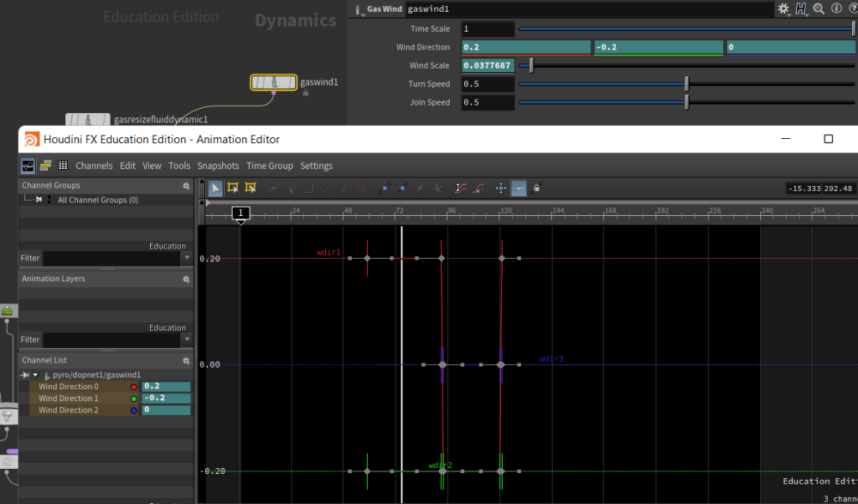Click the tie tangent handles blue icon
This screenshot has width=858, height=504.
(x=402, y=188)
